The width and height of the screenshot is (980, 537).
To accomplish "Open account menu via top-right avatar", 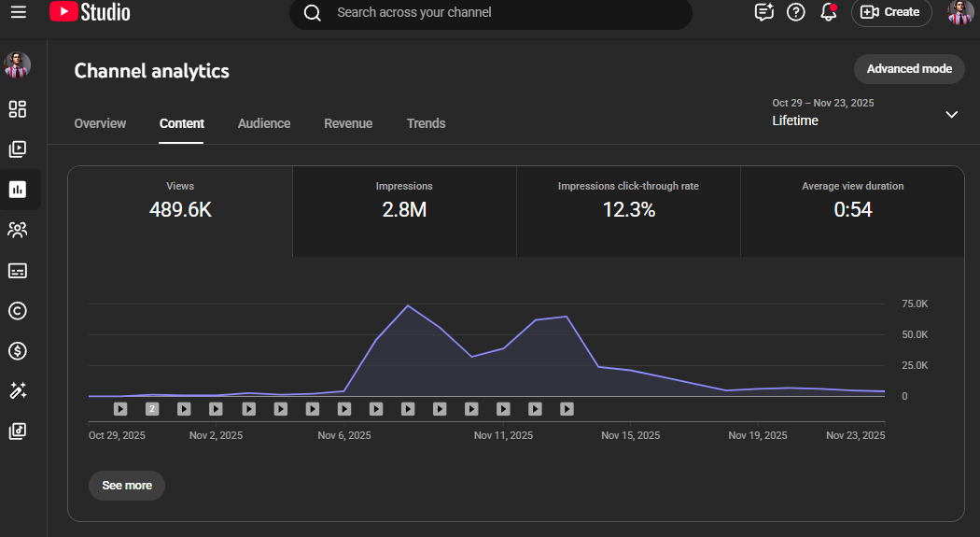I will tap(960, 12).
